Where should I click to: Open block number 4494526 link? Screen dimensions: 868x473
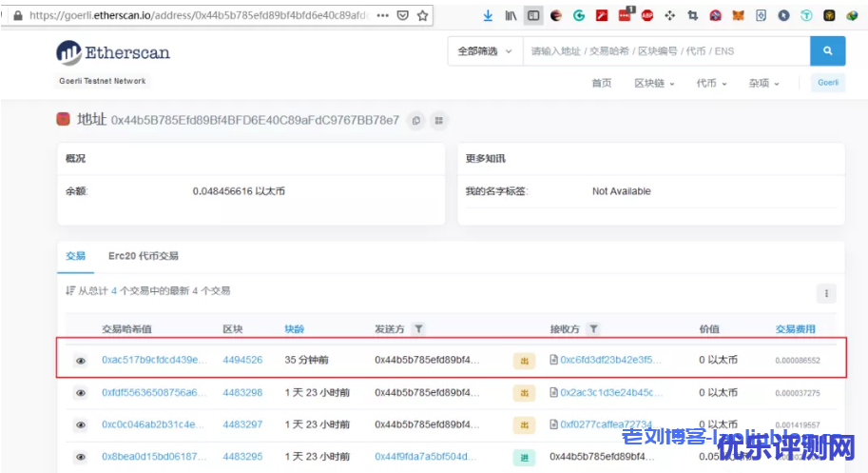tap(242, 361)
